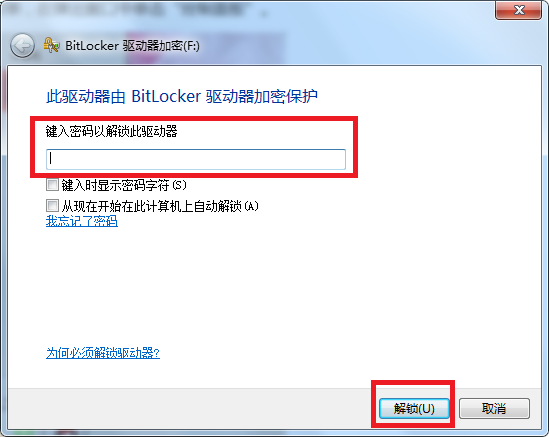Click the (S) shortcut hint beside show-password option
Screen dimensions: 549x437
[179, 185]
